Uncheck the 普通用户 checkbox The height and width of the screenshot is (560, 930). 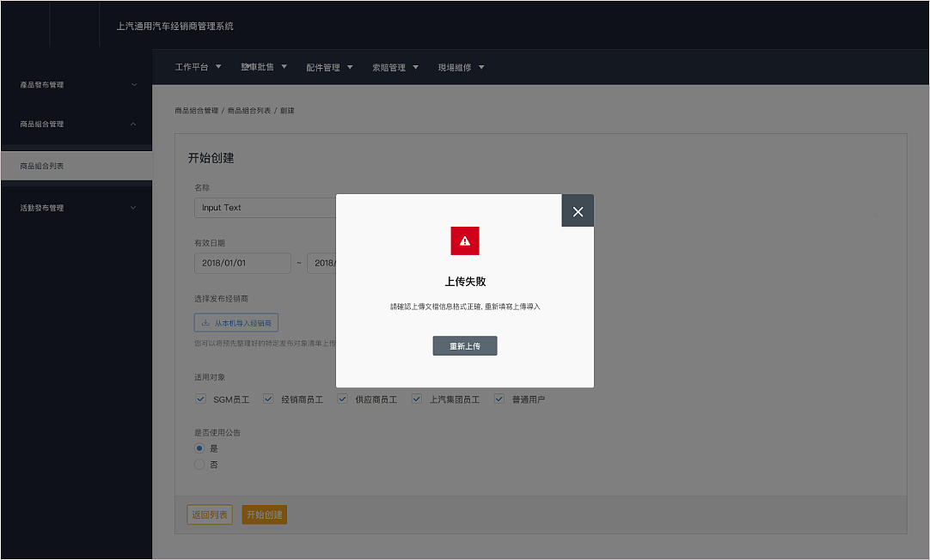pos(499,399)
